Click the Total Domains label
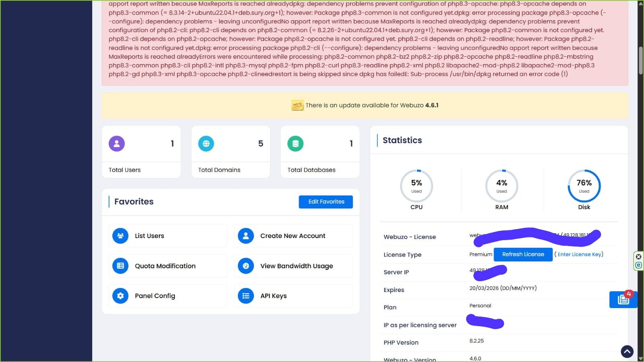The width and height of the screenshot is (644, 362). point(219,170)
